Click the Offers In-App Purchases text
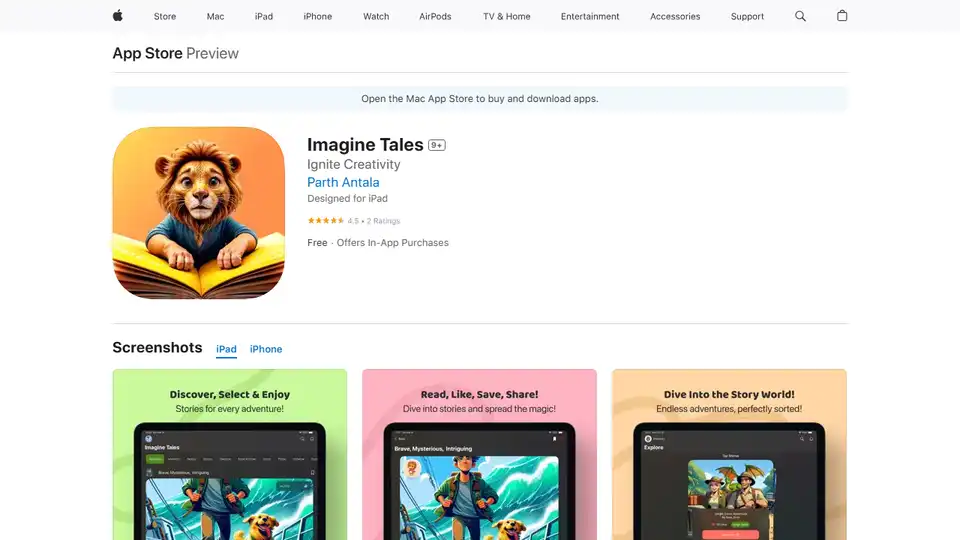 392,242
